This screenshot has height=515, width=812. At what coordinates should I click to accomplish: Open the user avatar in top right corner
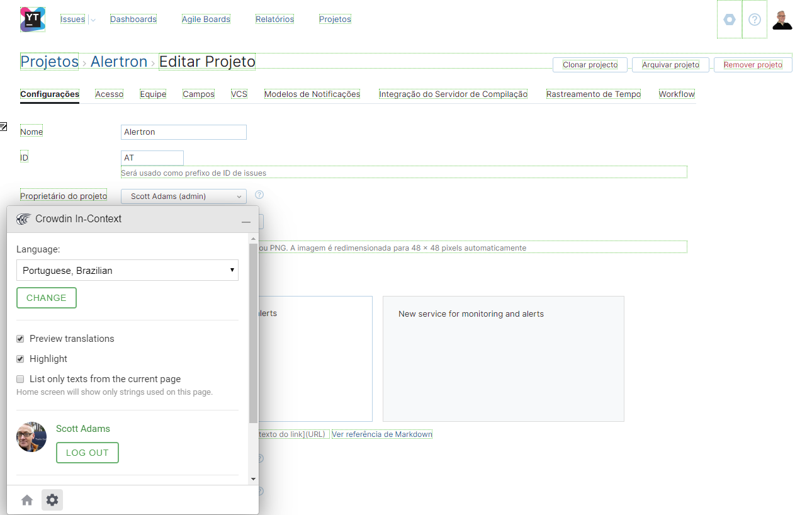782,19
